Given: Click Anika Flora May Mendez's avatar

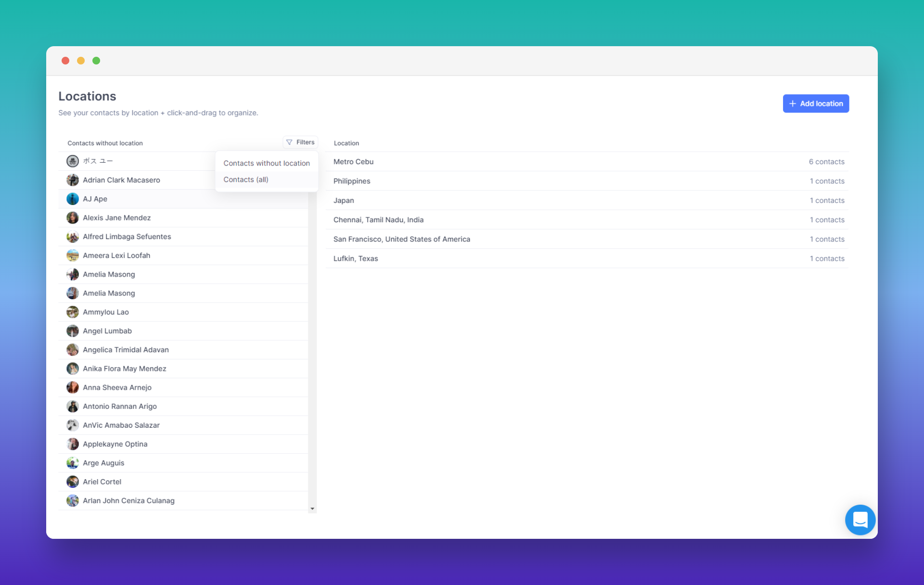Looking at the screenshot, I should pos(73,369).
